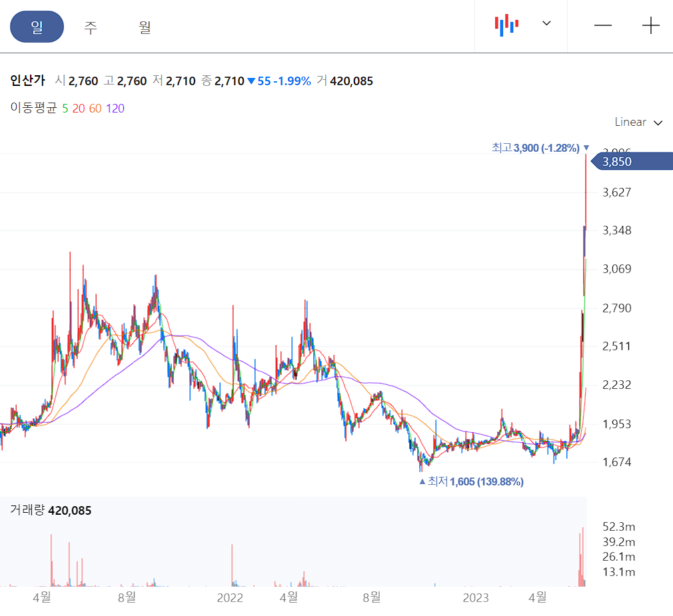Click the 2,232 price axis label
The width and height of the screenshot is (673, 616).
pyautogui.click(x=617, y=385)
